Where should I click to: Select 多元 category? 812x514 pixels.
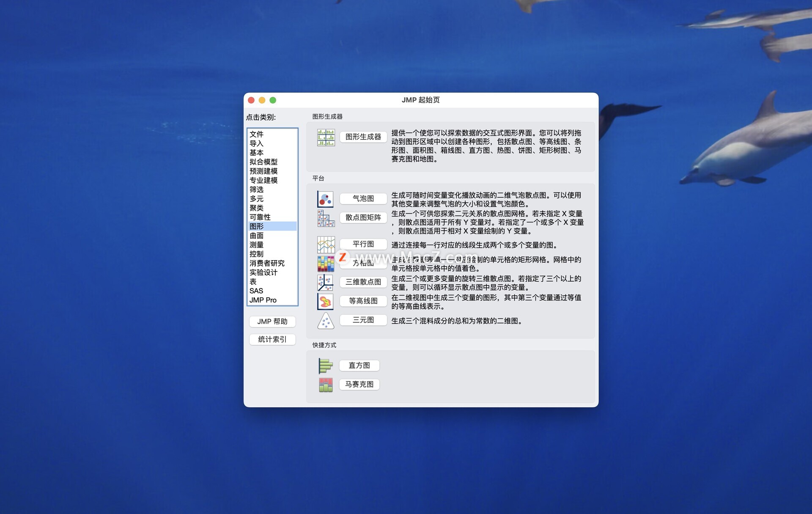click(x=272, y=199)
